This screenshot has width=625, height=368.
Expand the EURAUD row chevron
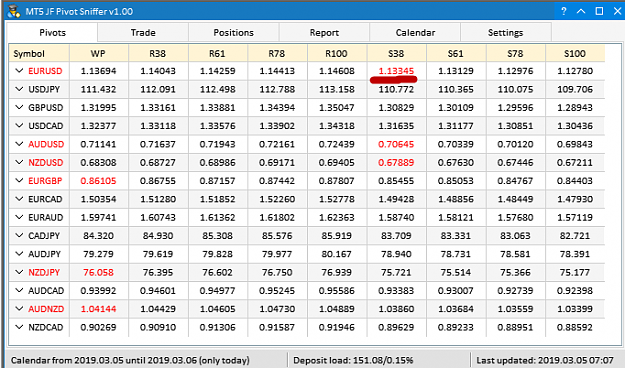click(19, 218)
